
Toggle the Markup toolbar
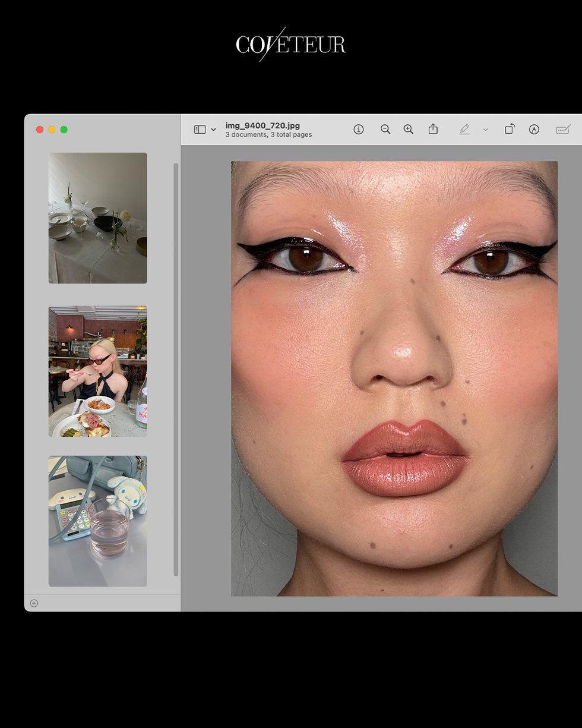(x=534, y=130)
